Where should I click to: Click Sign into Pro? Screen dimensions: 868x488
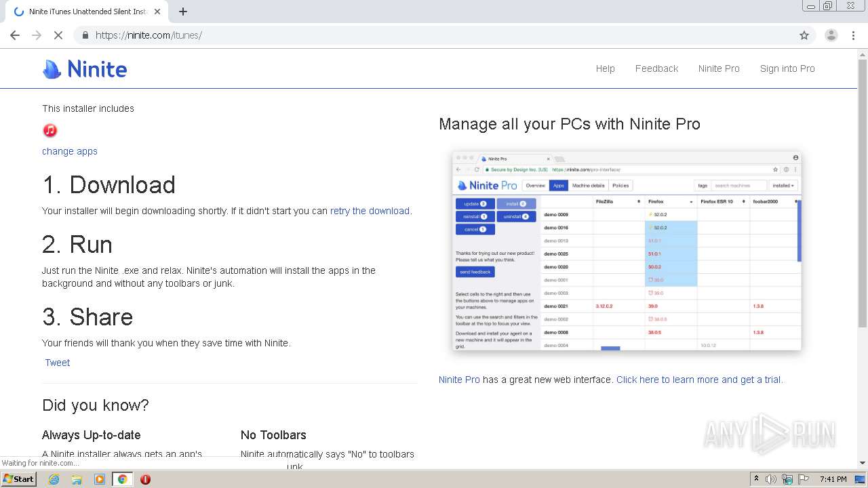coord(787,68)
